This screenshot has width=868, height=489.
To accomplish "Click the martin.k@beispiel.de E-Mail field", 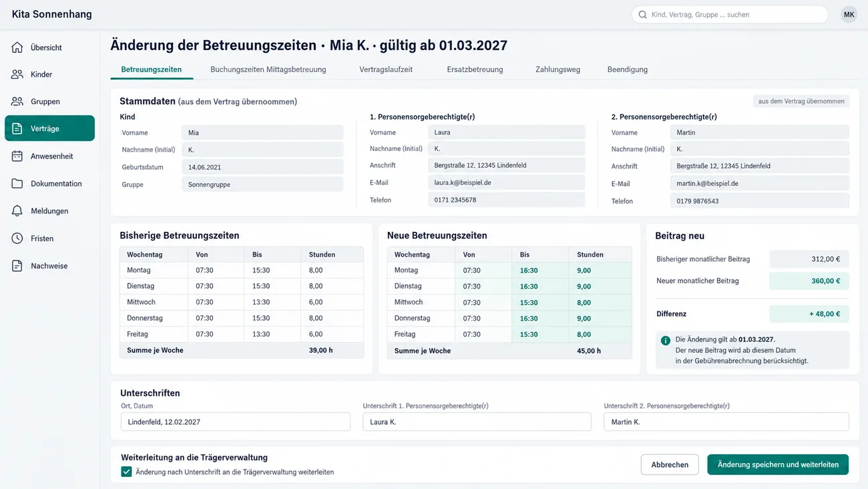I will [x=760, y=183].
